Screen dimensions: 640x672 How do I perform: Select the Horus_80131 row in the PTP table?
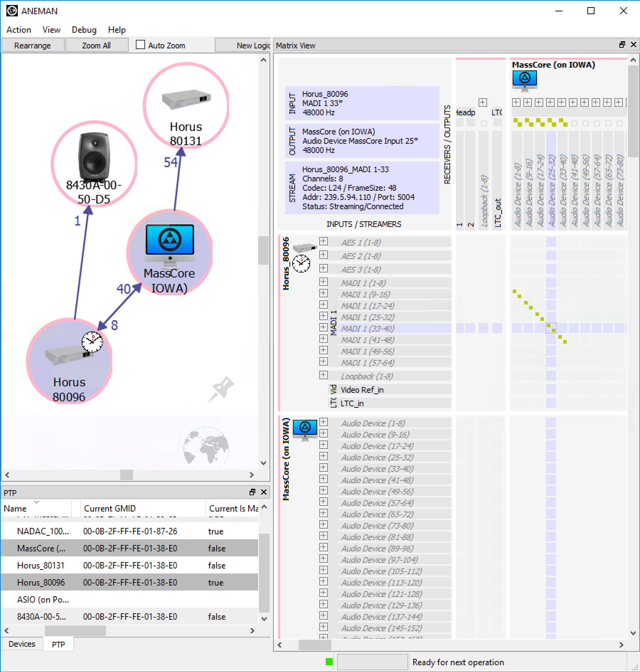[129, 565]
